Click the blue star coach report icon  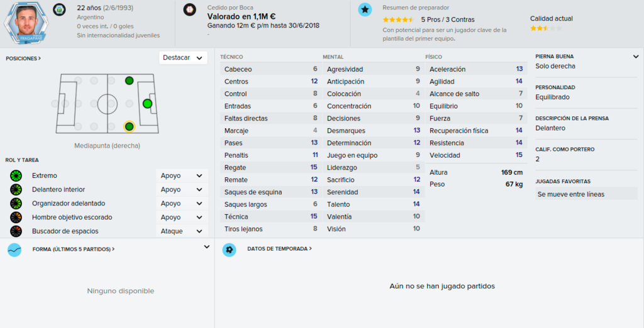point(365,9)
